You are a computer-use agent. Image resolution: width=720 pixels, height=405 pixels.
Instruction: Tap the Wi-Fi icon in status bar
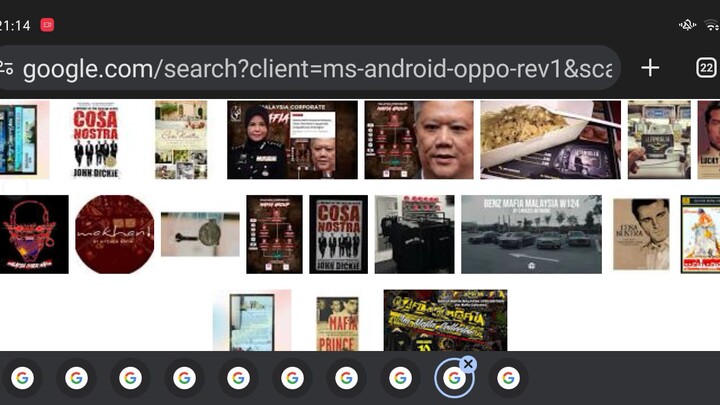pyautogui.click(x=711, y=25)
